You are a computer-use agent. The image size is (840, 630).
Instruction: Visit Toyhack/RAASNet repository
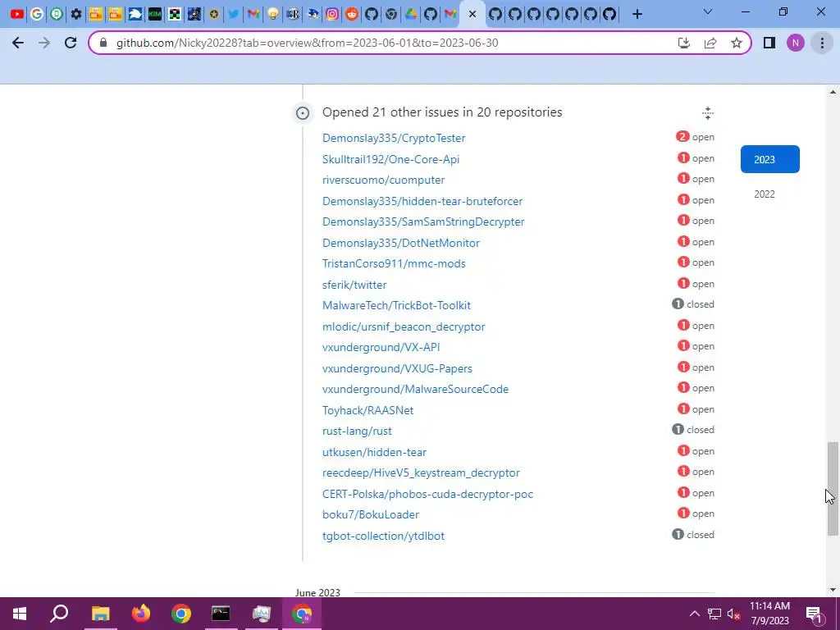(368, 410)
